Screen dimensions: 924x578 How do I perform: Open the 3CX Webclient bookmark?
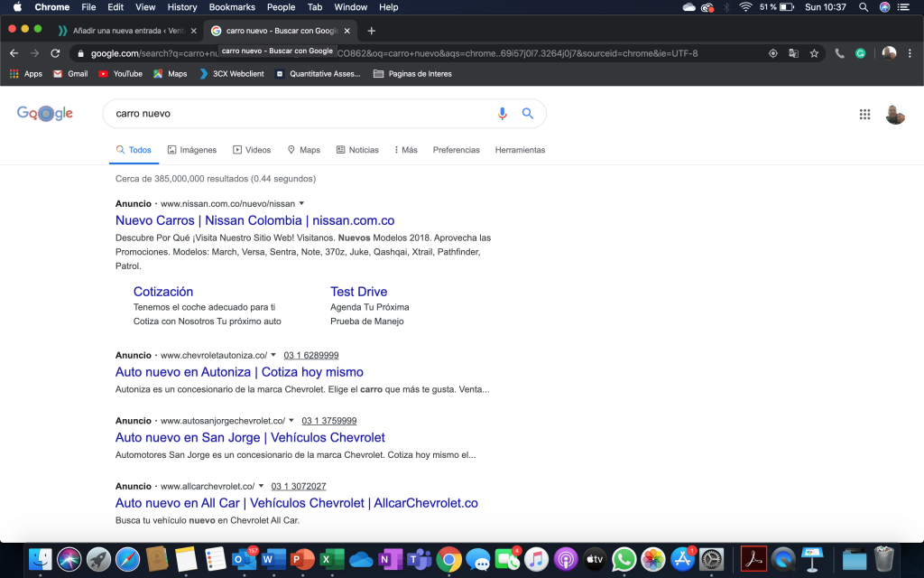coord(232,74)
